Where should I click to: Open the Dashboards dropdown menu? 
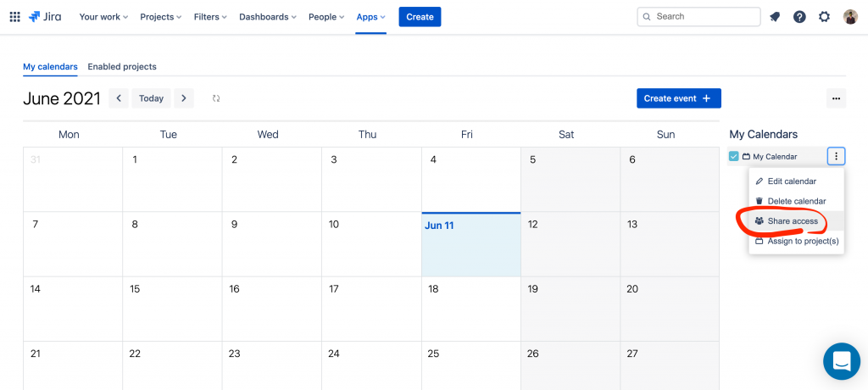[x=267, y=17]
